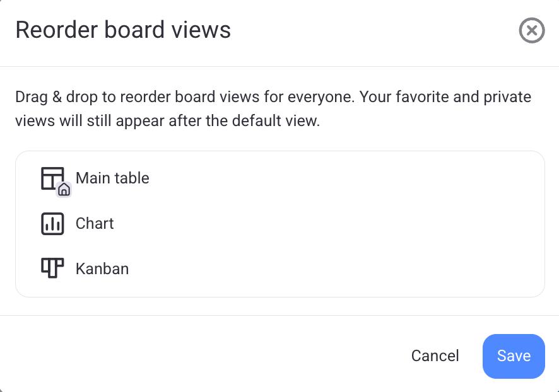Select the Chart view label
This screenshot has height=392, width=559.
[95, 224]
